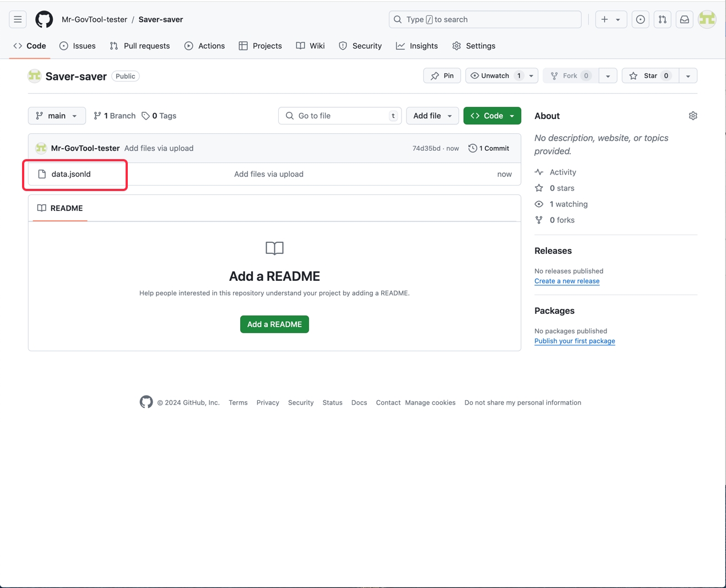Edit repository details via About gear icon
This screenshot has width=726, height=588.
pyautogui.click(x=692, y=116)
